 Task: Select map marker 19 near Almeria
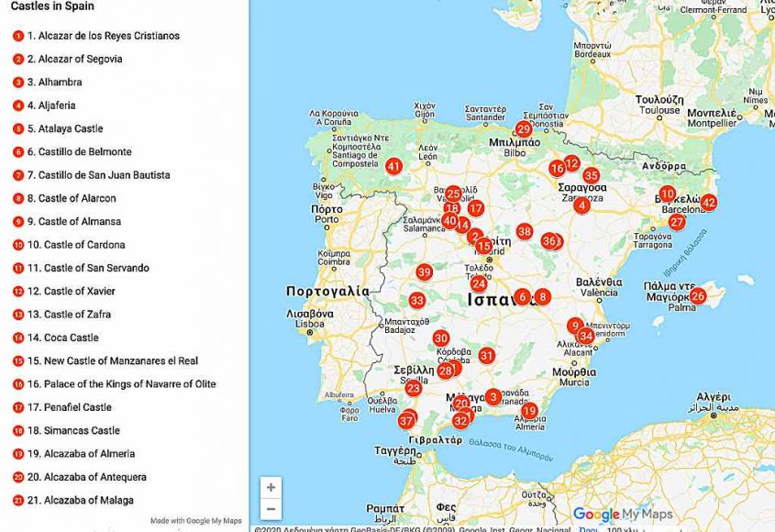coord(529,410)
